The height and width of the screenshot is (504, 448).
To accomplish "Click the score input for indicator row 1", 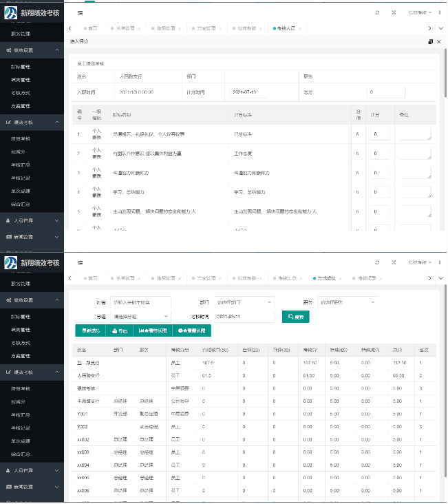I will (x=380, y=134).
